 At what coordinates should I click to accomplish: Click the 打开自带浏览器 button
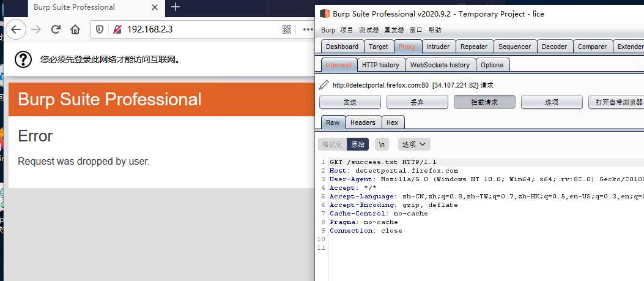click(616, 102)
